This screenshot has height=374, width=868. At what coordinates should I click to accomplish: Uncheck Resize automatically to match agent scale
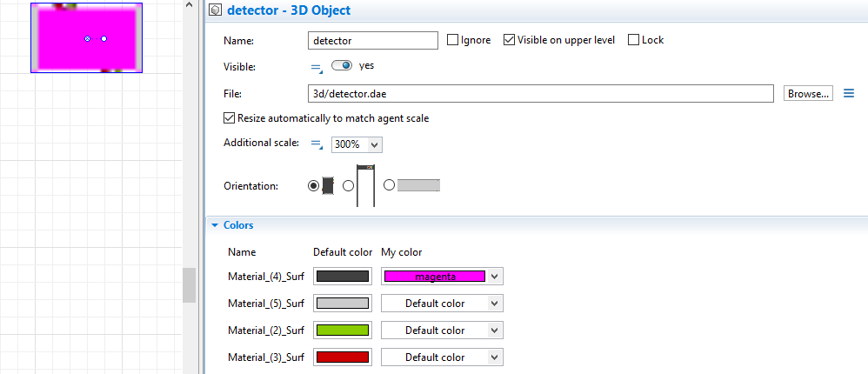click(x=230, y=118)
